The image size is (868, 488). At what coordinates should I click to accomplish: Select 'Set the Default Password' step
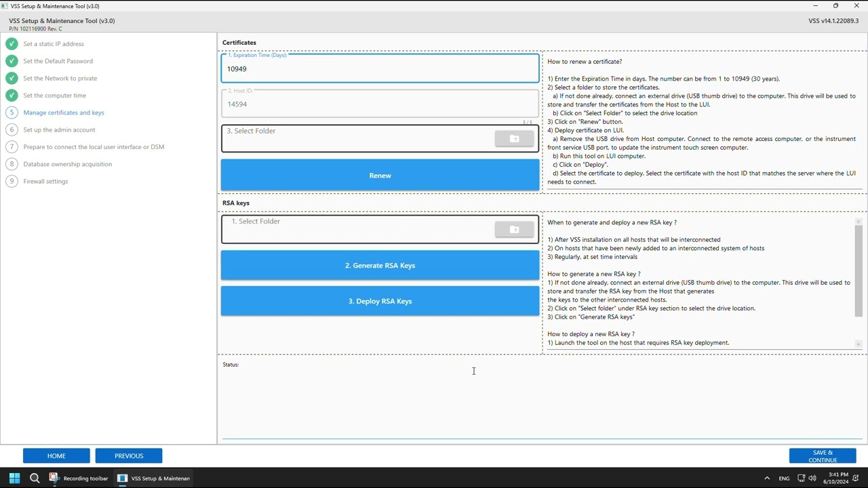[x=58, y=61]
